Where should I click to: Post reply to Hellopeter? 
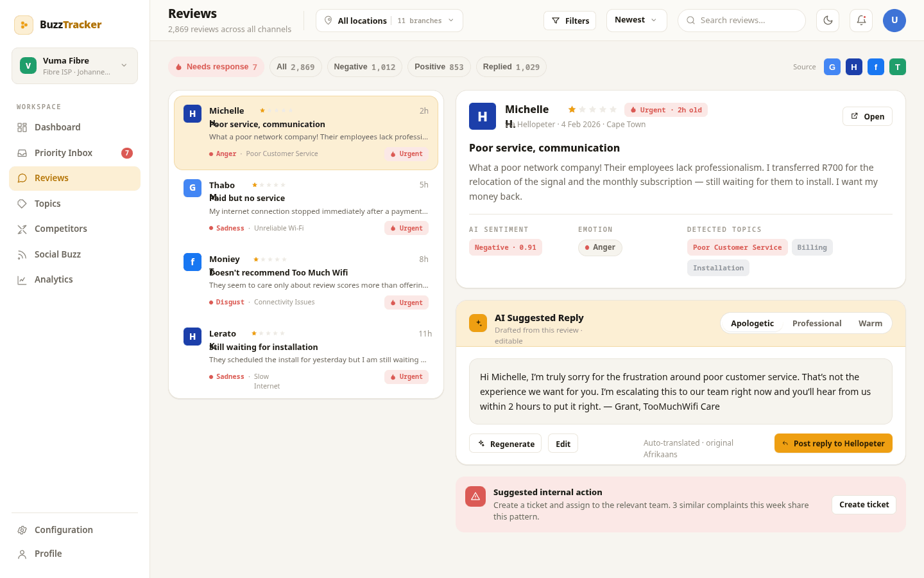coord(833,443)
